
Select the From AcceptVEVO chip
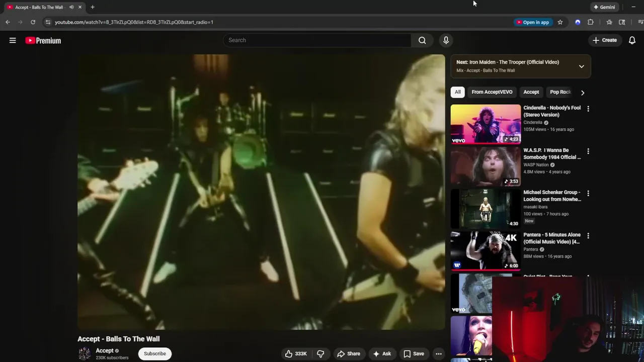coord(492,92)
